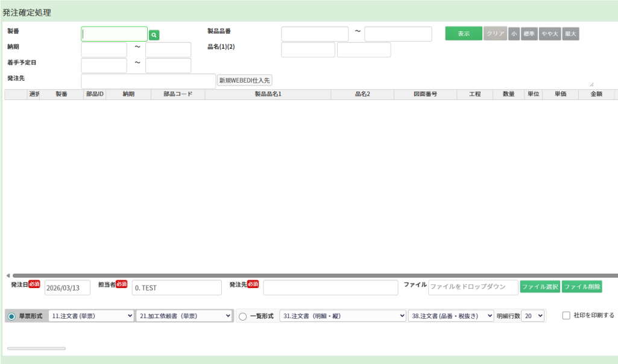Click the left scroll arrow of table
The width and height of the screenshot is (618, 364).
click(x=8, y=275)
